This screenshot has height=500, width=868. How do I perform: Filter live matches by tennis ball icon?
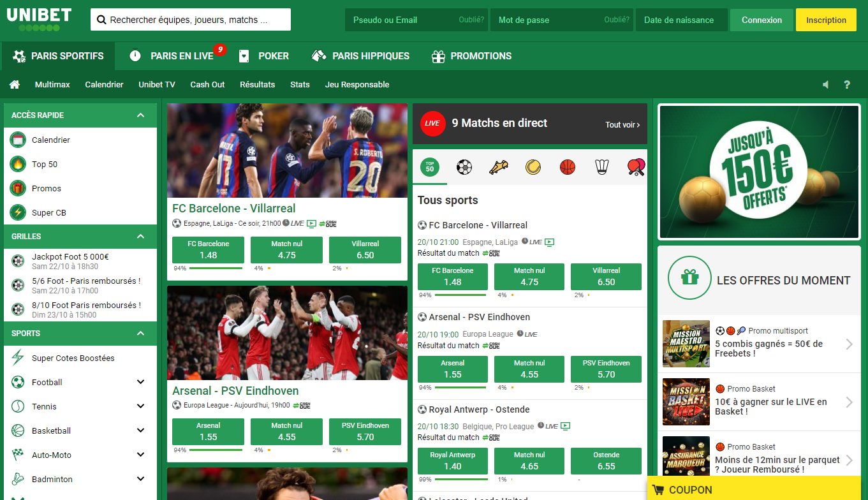click(x=533, y=167)
